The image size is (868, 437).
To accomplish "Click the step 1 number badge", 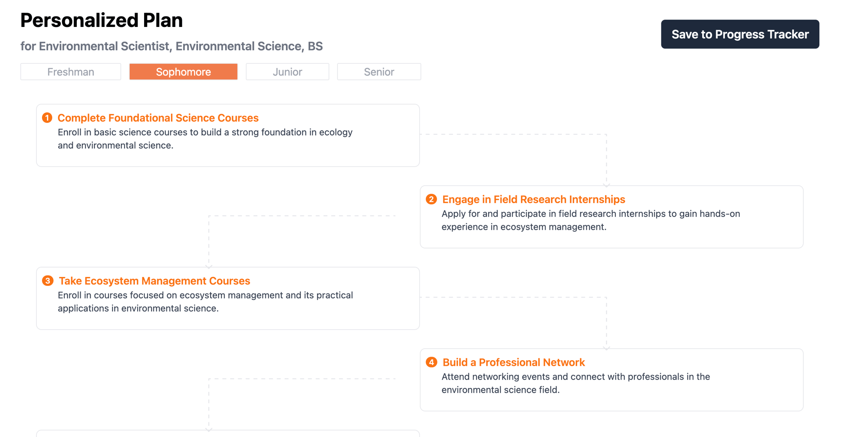I will point(47,118).
